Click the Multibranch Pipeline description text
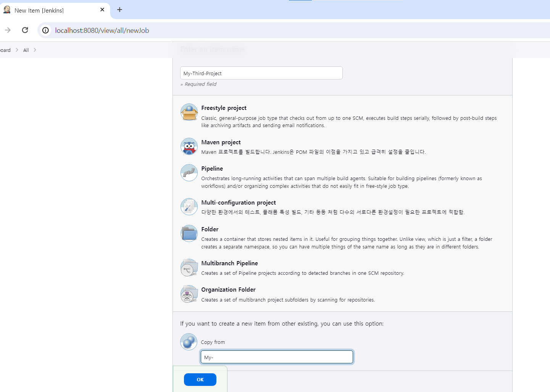Image resolution: width=550 pixels, height=392 pixels. click(x=303, y=273)
